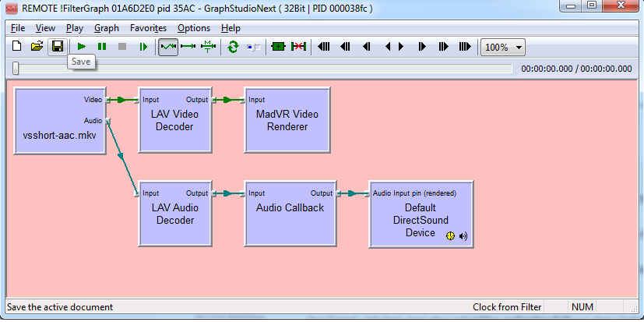Select the MadVR Video Renderer filter
This screenshot has height=322, width=644.
tap(287, 120)
